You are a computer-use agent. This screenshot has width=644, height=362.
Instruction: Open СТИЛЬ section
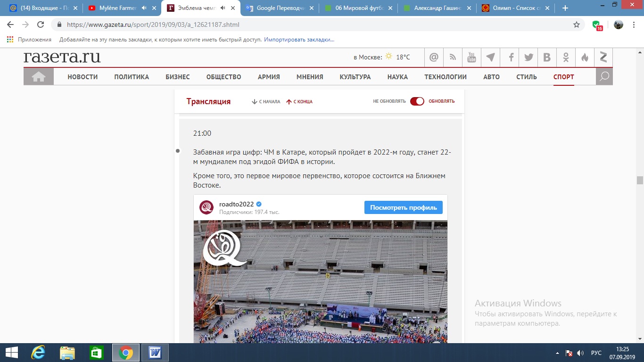[527, 77]
